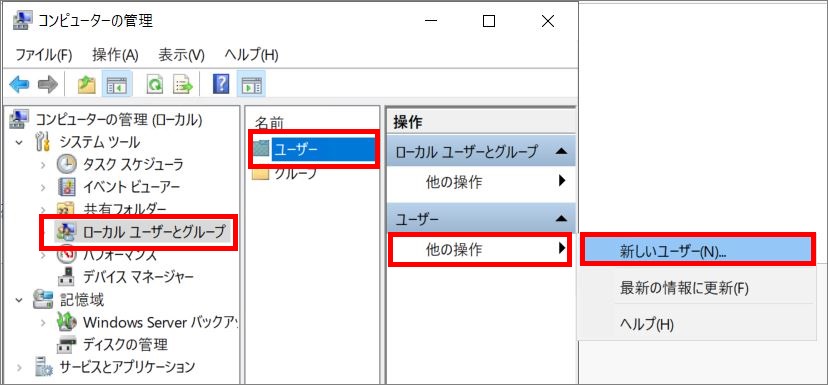Select the ユーザー row in the list
This screenshot has height=385, width=828.
point(314,150)
